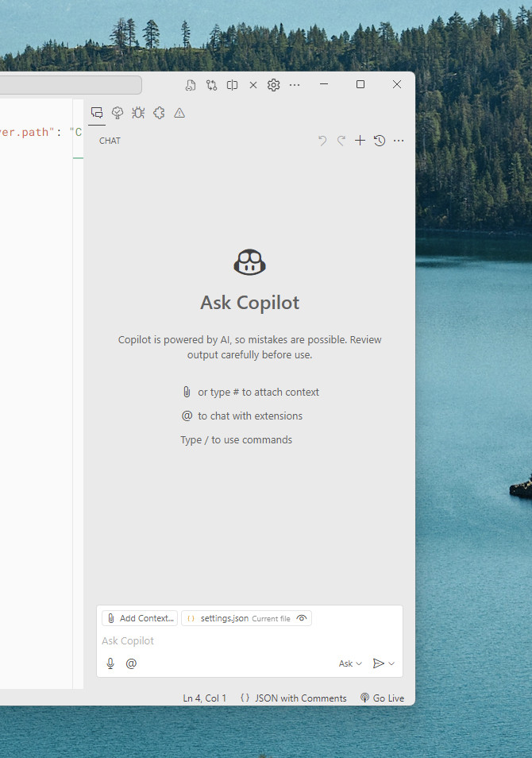Show the warning triangle problems panel
Screen dimensions: 532x758
coord(179,113)
